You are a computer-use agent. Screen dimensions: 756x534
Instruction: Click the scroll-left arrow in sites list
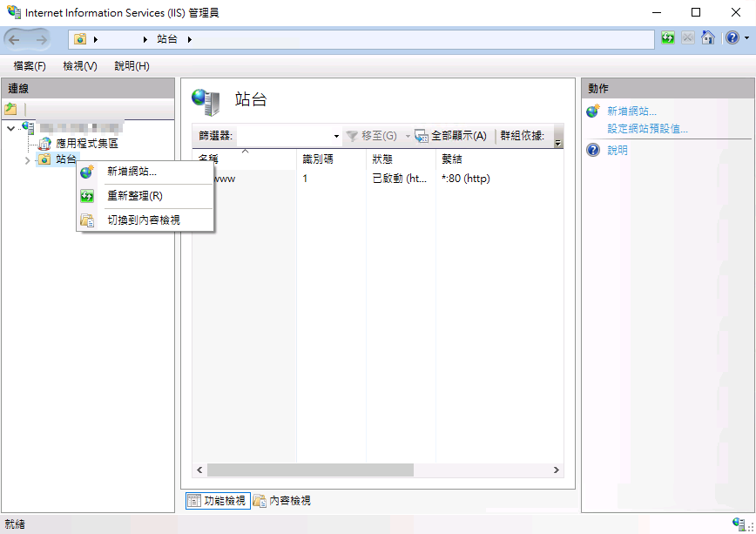199,470
